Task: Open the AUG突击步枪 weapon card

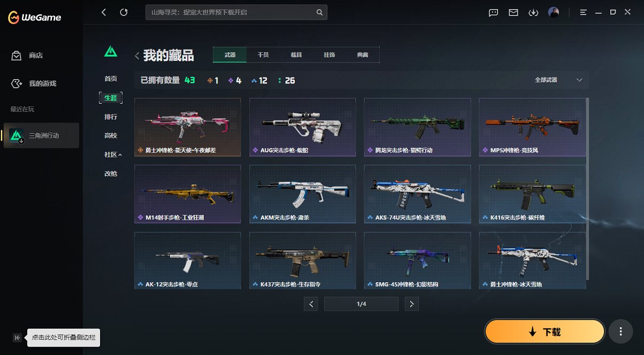Action: point(303,127)
